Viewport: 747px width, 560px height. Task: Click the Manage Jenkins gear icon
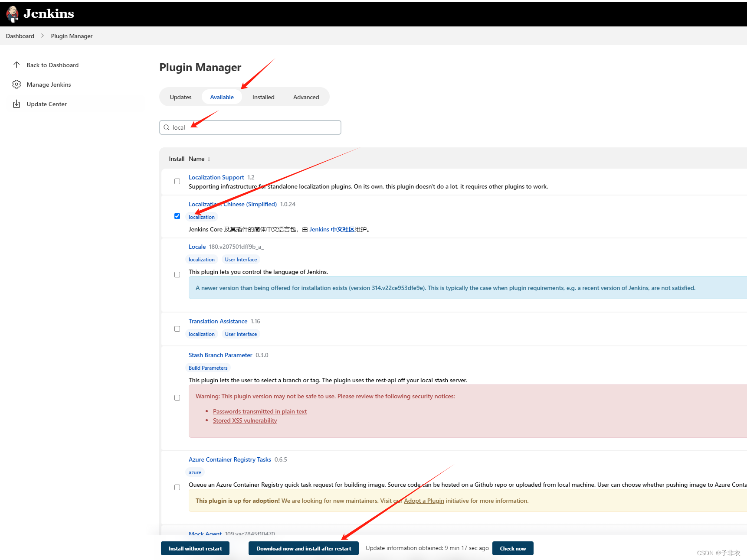click(x=16, y=84)
